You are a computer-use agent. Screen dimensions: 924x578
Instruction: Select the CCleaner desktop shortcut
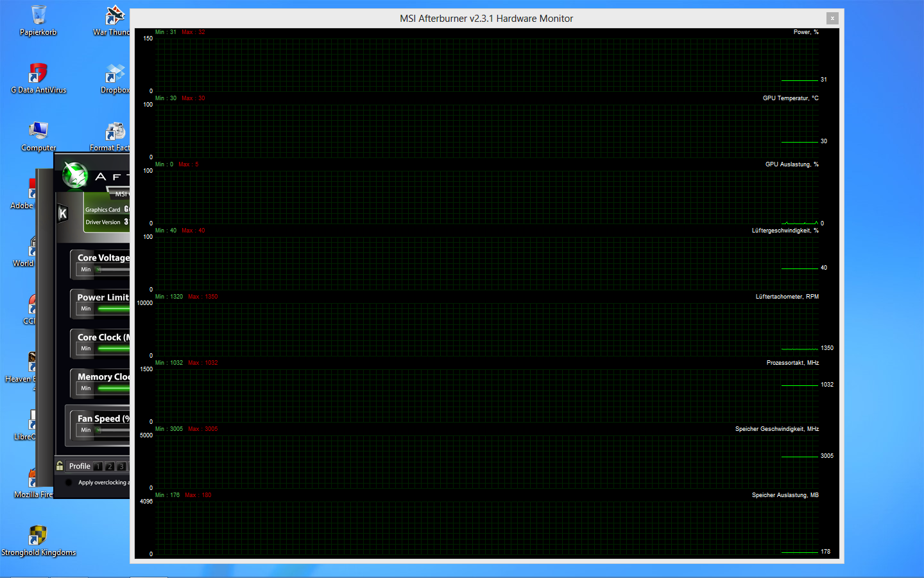pos(30,310)
